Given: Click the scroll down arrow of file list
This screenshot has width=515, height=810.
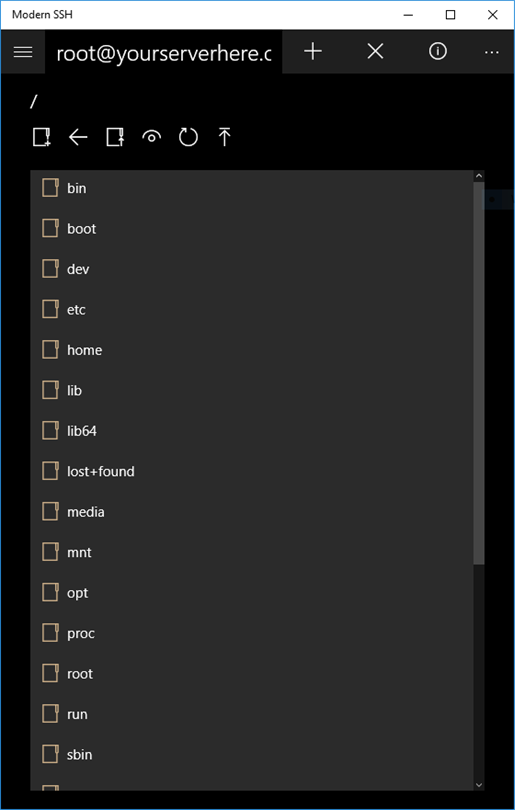Looking at the screenshot, I should (479, 785).
